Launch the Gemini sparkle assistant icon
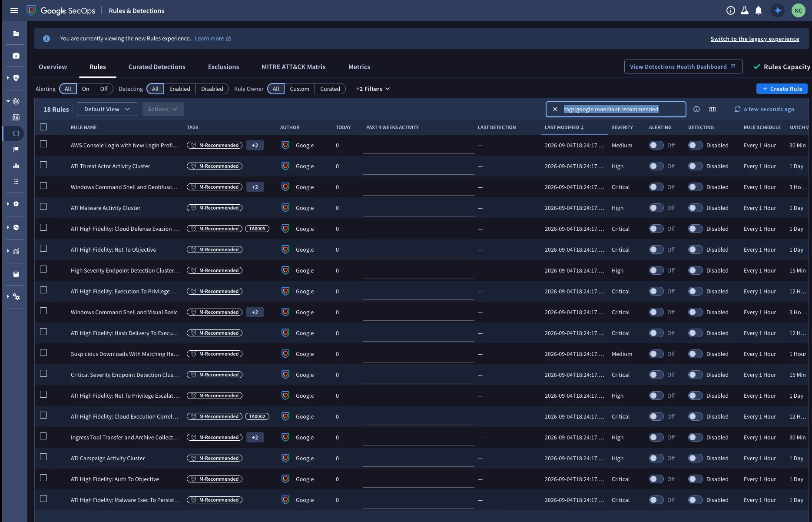 [778, 10]
